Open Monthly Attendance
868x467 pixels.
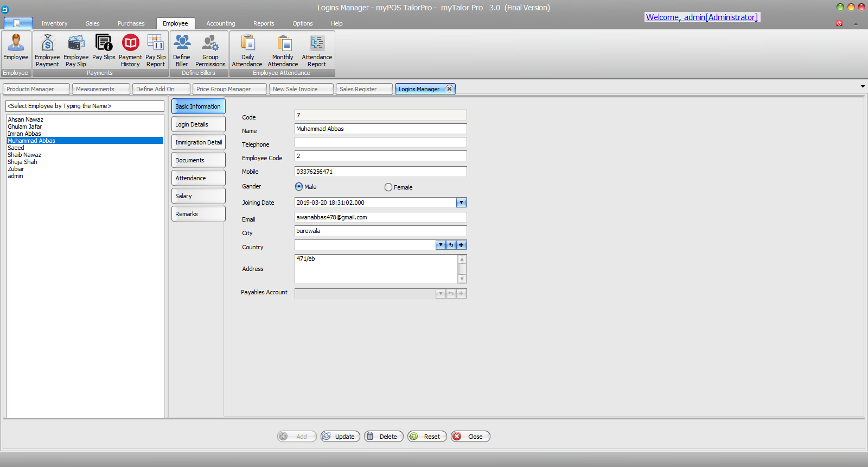(x=283, y=51)
